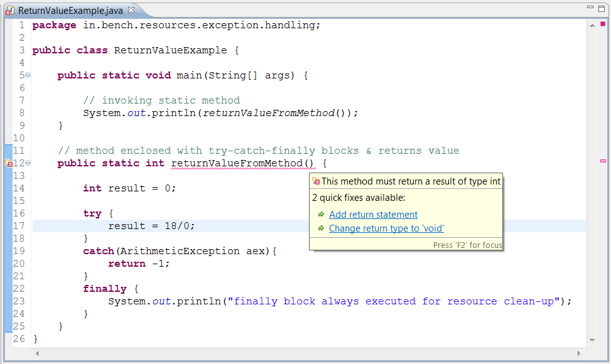Screen dimensions: 611x364
Task: Click ArithmeticException in the catch clause
Action: click(180, 251)
